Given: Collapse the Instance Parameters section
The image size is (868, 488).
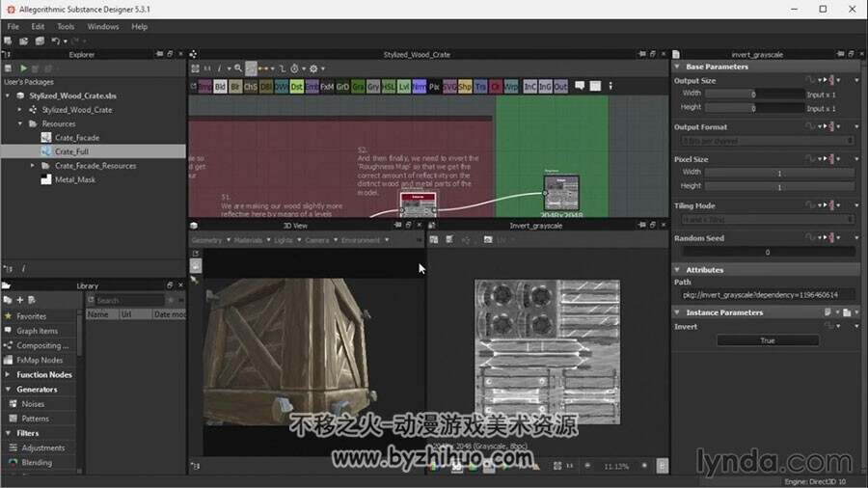Looking at the screenshot, I should coord(677,312).
